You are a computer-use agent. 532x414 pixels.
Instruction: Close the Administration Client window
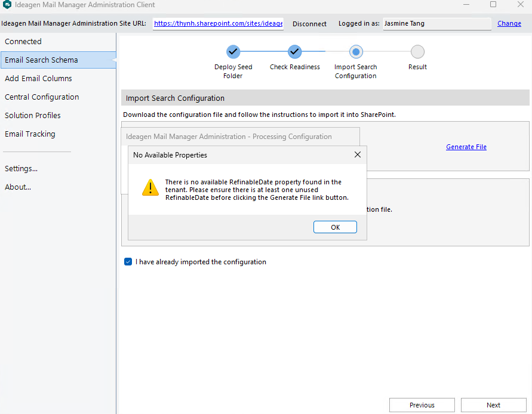click(x=521, y=4)
